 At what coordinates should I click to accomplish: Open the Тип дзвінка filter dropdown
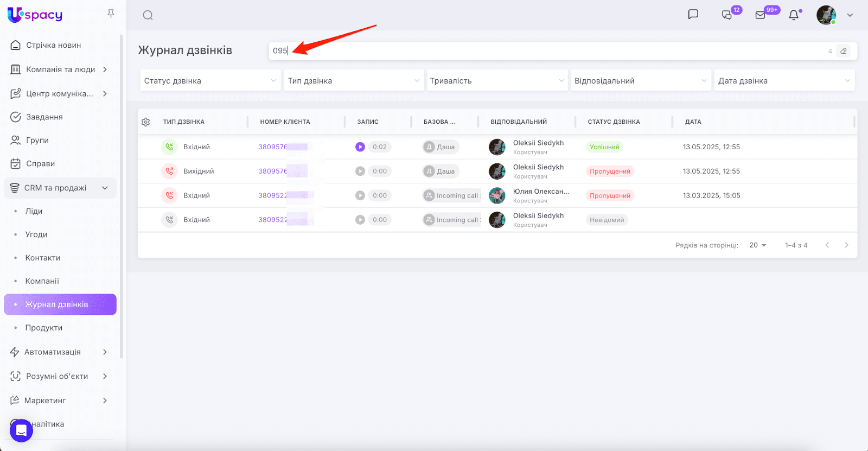coord(353,81)
